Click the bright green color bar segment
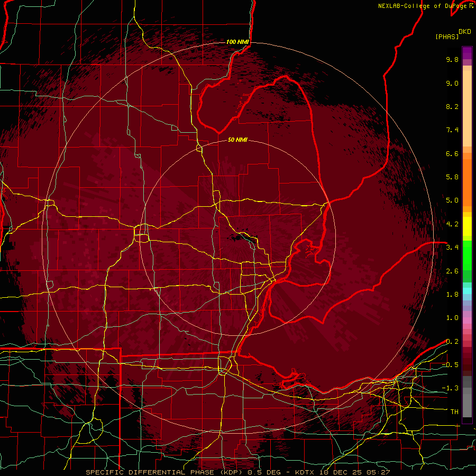The height and width of the screenshot is (476, 476). [x=467, y=255]
